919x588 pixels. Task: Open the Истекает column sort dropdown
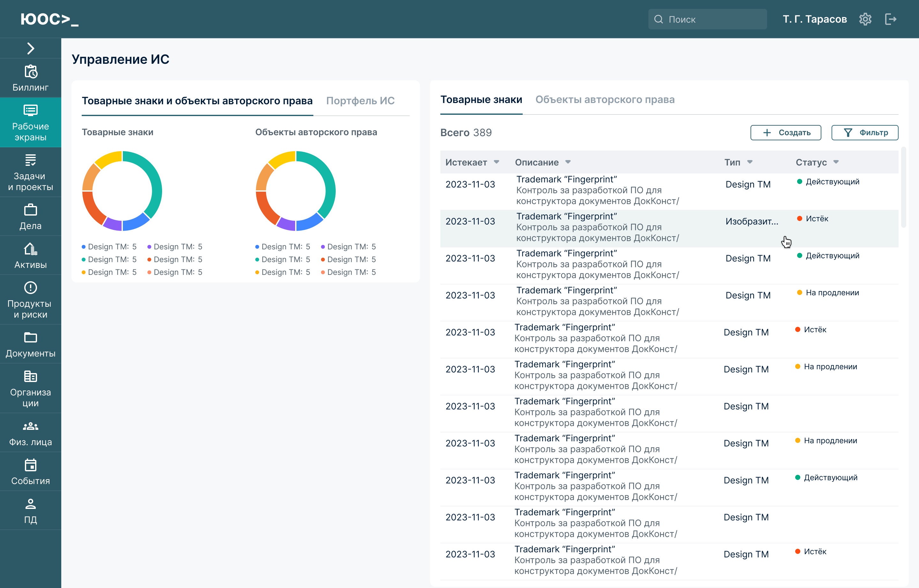[497, 162]
